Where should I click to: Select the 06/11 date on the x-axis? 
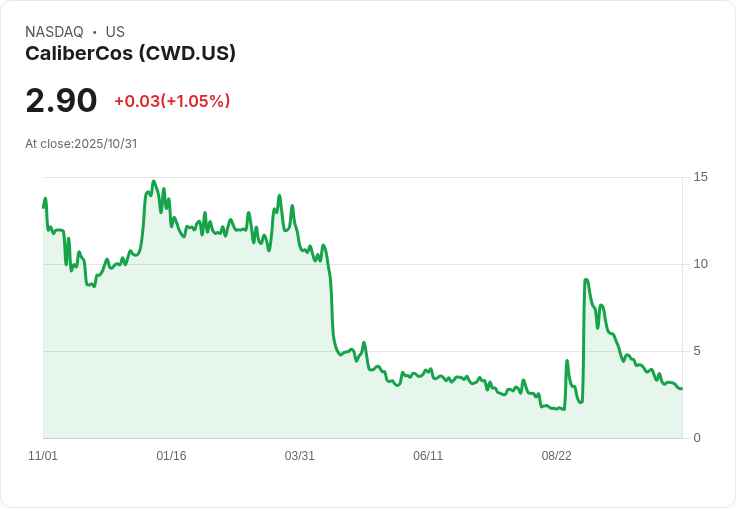click(428, 456)
